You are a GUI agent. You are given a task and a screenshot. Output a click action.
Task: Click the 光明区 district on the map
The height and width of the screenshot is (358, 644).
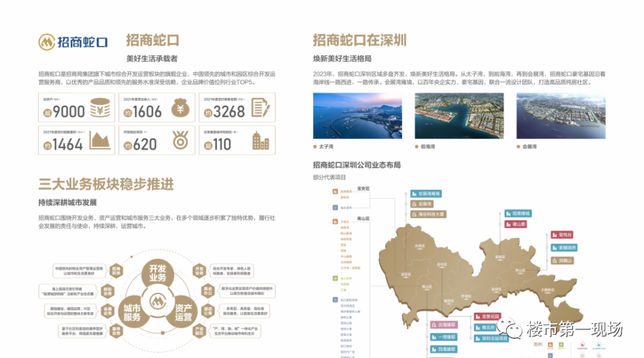click(420, 247)
